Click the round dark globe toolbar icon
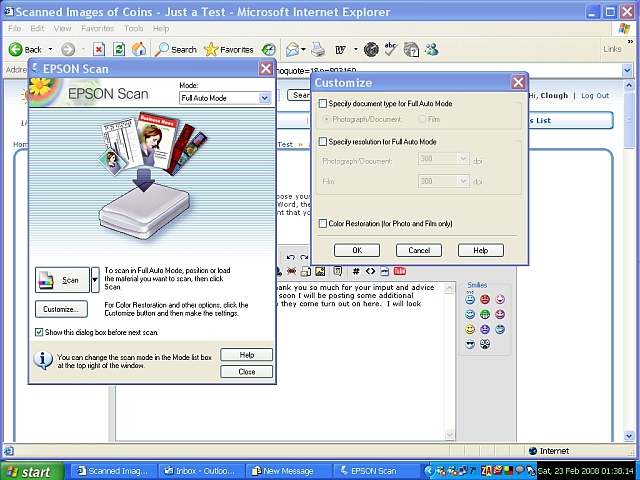640x480 pixels. coord(371,49)
